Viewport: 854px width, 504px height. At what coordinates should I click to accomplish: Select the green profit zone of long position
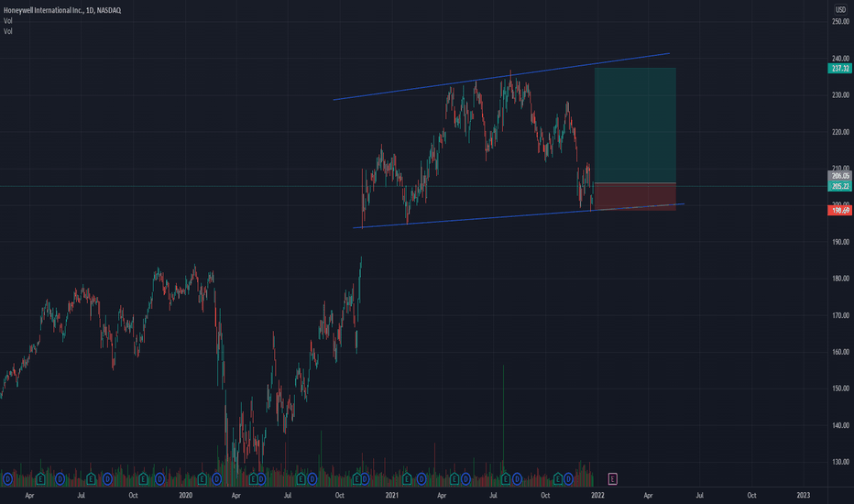635,126
